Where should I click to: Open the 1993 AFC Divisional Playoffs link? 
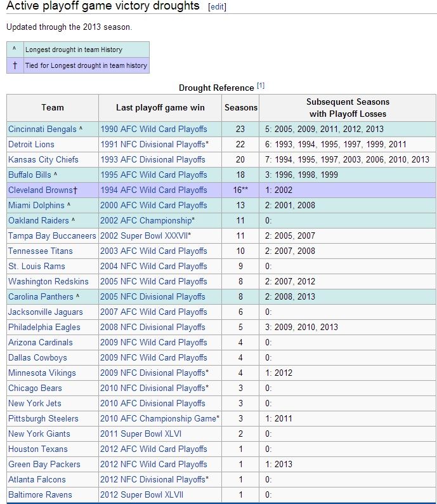click(x=152, y=160)
